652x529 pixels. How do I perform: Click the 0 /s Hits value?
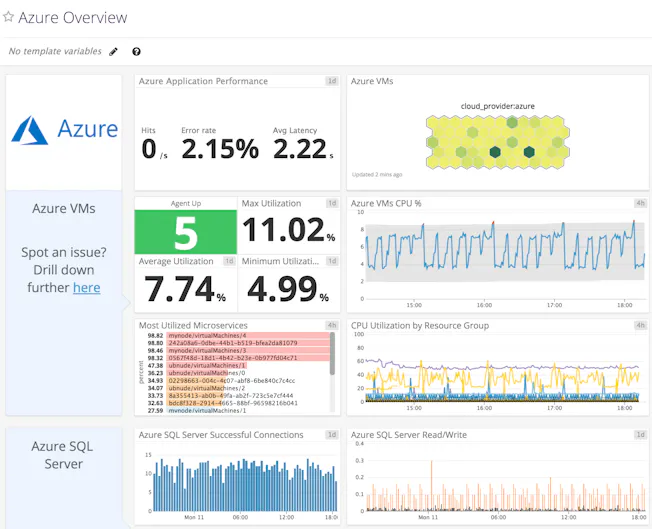154,149
